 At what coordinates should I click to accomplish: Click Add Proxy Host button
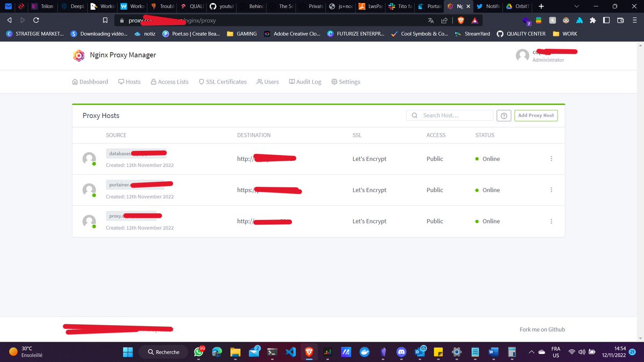[x=536, y=115]
